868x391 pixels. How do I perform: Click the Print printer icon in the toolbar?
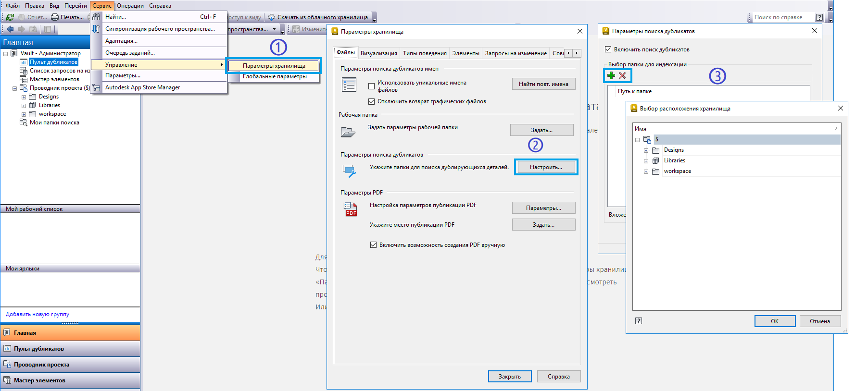55,17
